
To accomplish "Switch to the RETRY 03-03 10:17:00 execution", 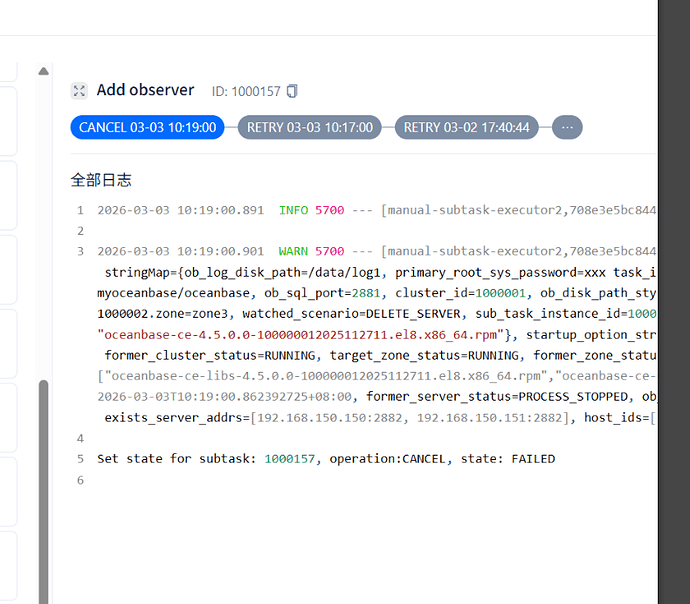I will click(x=309, y=128).
